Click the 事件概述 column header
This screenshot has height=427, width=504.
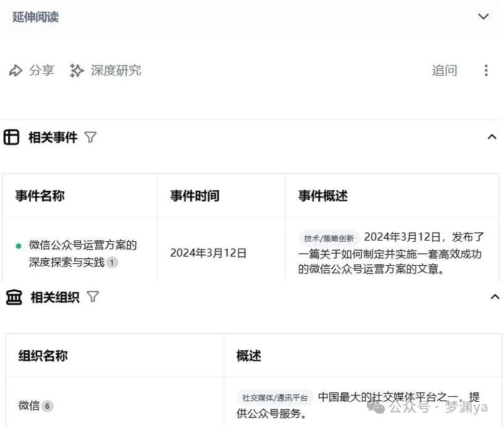[323, 196]
